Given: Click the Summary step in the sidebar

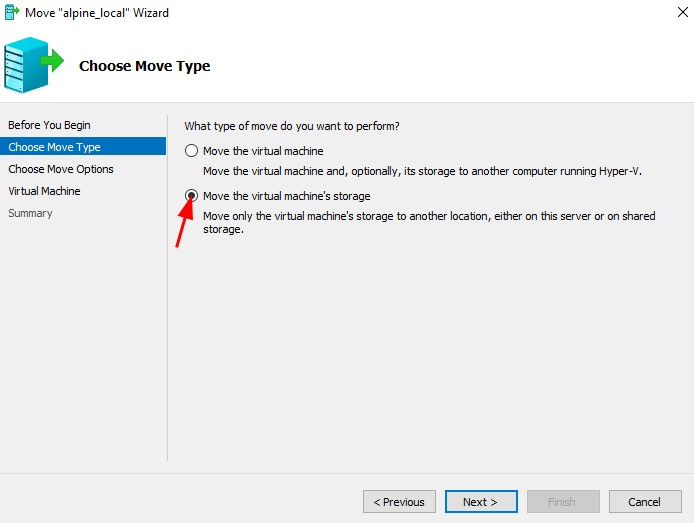Looking at the screenshot, I should coord(30,213).
